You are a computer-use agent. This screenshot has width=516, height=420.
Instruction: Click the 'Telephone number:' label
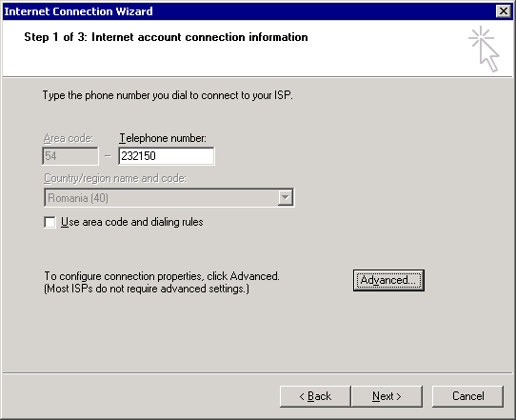(x=163, y=138)
